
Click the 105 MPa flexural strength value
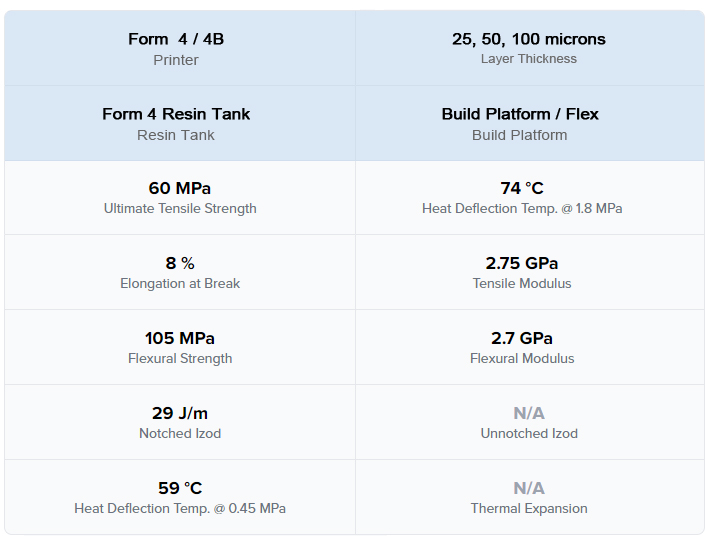point(180,338)
